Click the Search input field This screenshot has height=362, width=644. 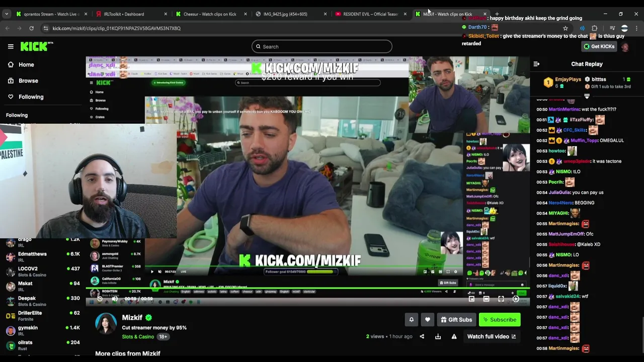pyautogui.click(x=322, y=47)
